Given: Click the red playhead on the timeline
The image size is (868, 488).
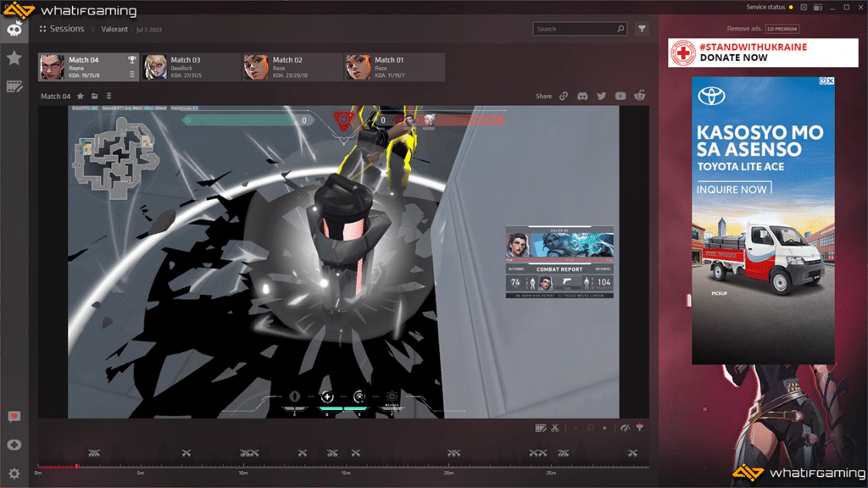Looking at the screenshot, I should point(76,466).
